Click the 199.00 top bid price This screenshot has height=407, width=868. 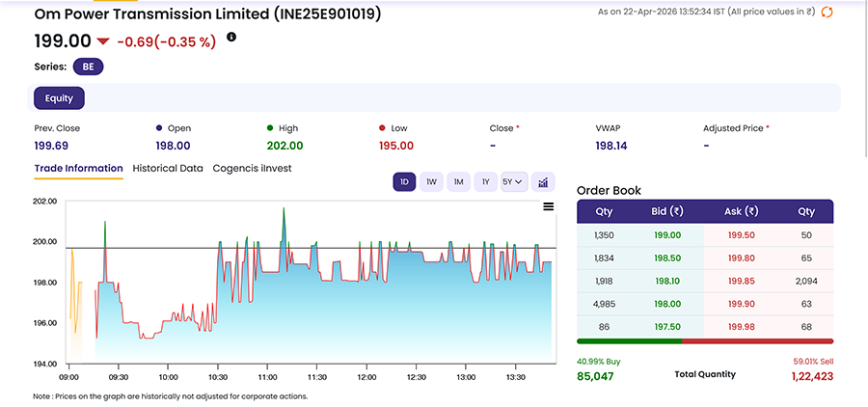[670, 234]
